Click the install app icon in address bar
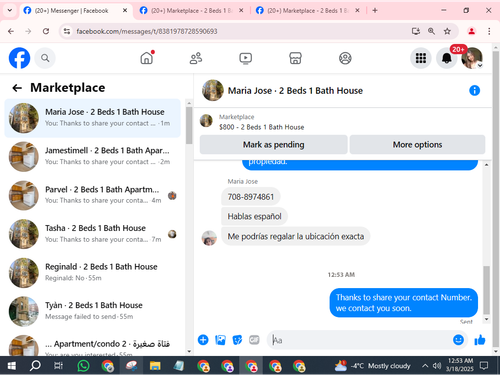500x375 pixels. 415,31
